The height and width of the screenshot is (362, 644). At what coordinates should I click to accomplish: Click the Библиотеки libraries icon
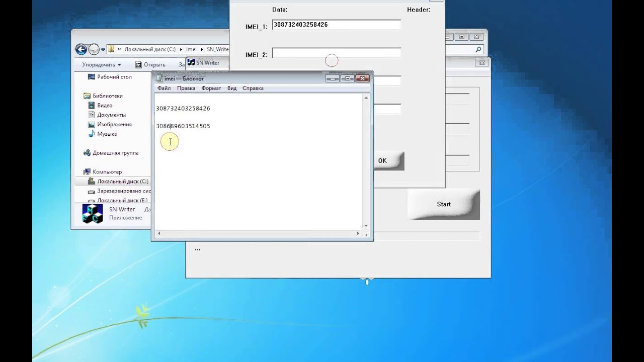[87, 96]
